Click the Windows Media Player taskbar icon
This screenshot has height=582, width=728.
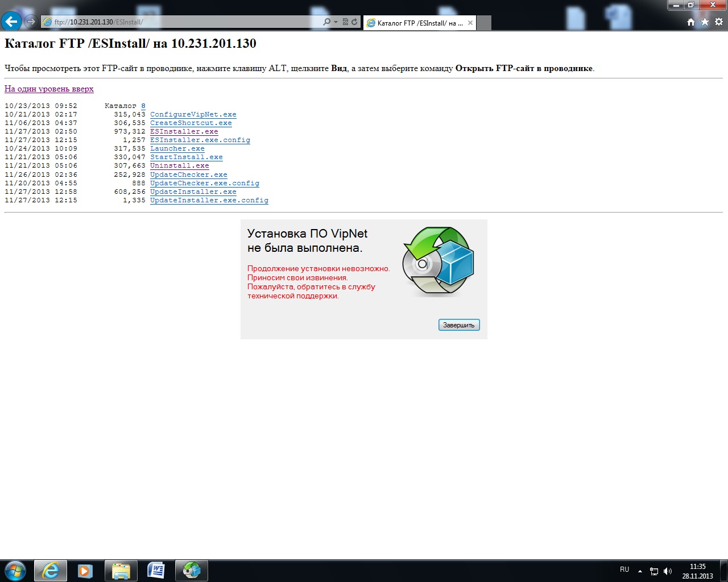pos(85,571)
